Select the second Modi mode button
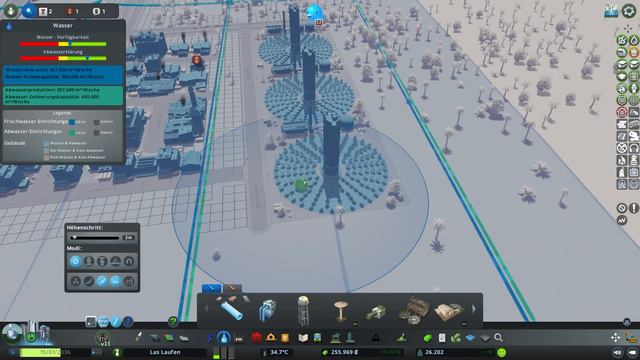The width and height of the screenshot is (640, 360). click(89, 261)
